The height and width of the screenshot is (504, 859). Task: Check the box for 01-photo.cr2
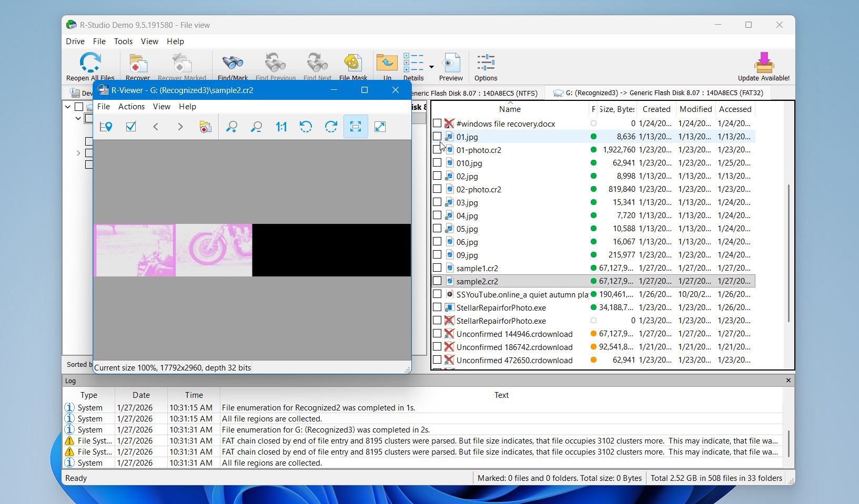(437, 150)
